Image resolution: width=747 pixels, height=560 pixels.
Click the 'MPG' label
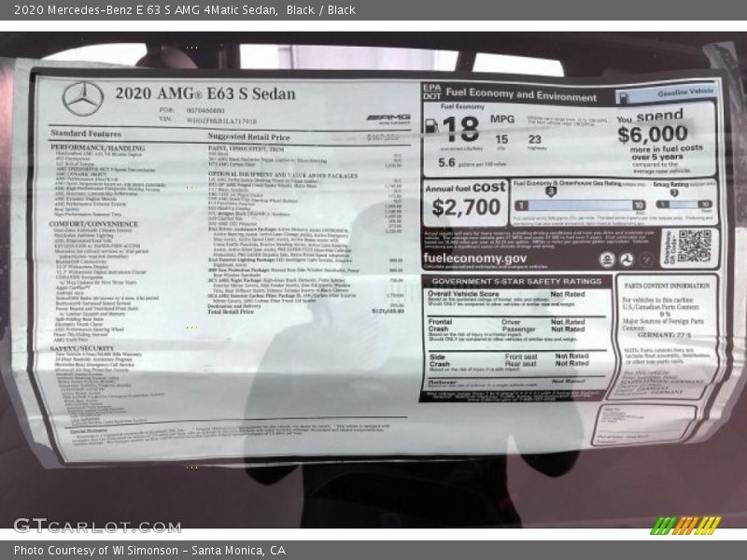tap(502, 119)
